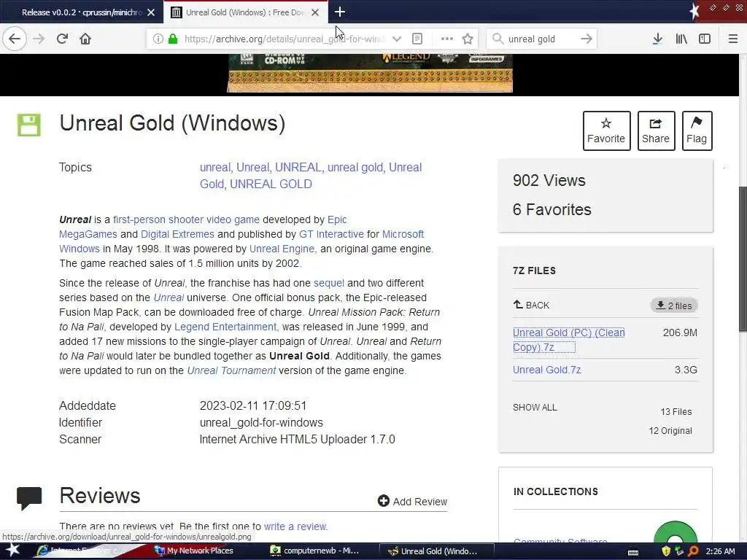Submit search with the go arrow
The width and height of the screenshot is (747, 560).
pyautogui.click(x=587, y=39)
